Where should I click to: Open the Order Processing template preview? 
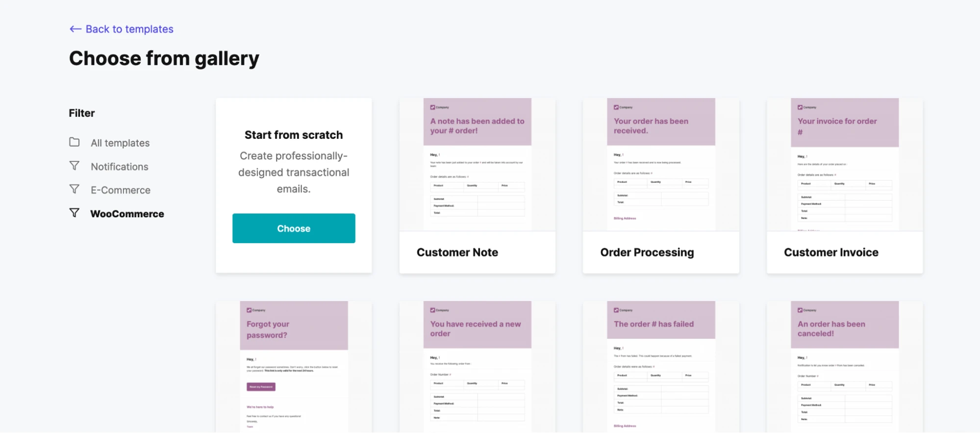tap(660, 164)
